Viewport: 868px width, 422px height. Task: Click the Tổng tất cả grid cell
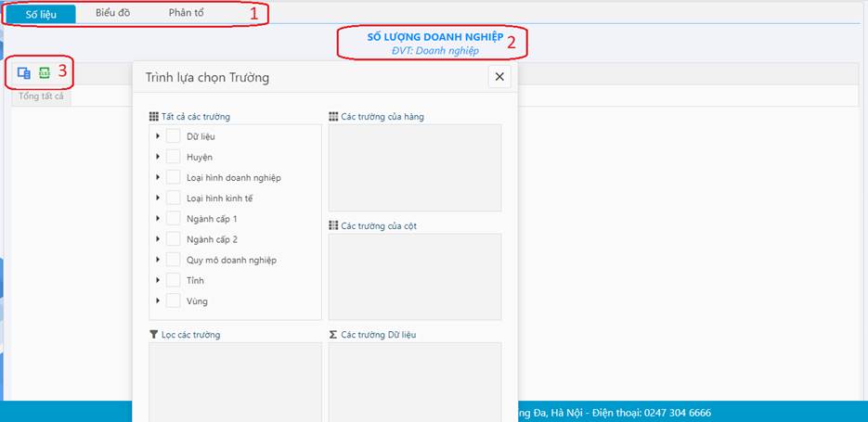(41, 96)
